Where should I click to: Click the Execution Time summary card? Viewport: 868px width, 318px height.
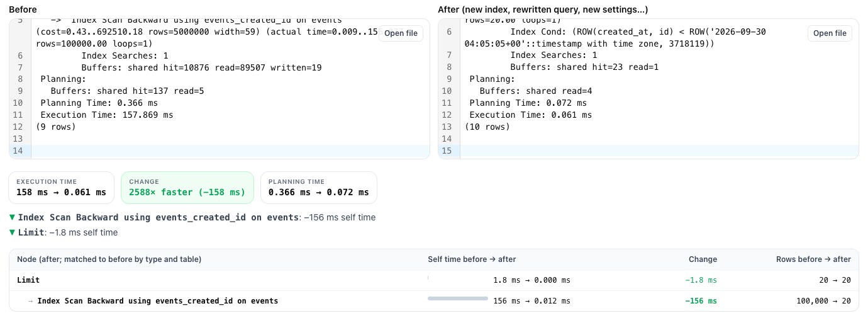62,188
